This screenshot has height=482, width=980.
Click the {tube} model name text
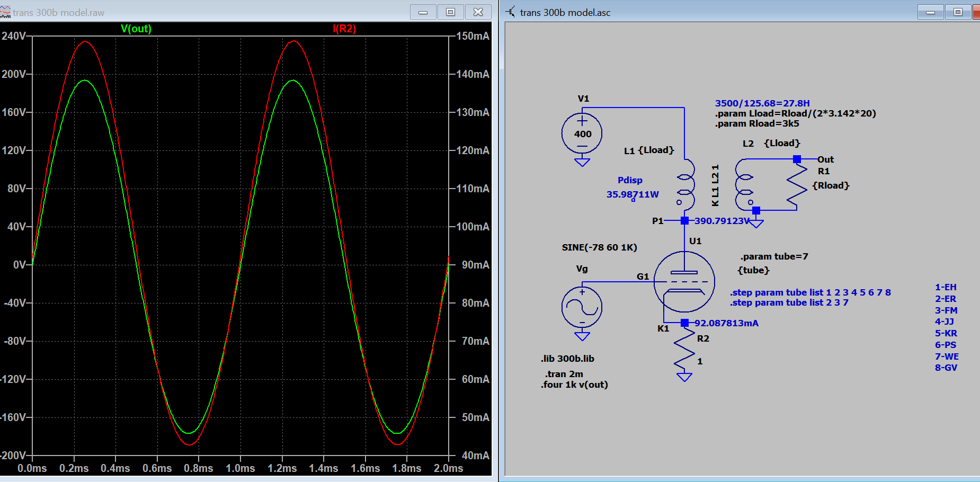pos(753,270)
